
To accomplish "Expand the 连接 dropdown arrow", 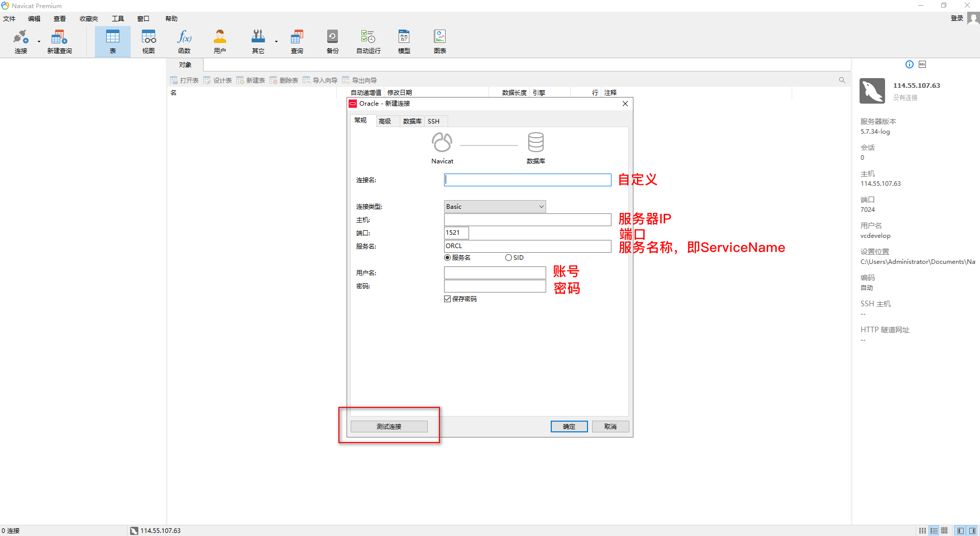I will [x=39, y=41].
